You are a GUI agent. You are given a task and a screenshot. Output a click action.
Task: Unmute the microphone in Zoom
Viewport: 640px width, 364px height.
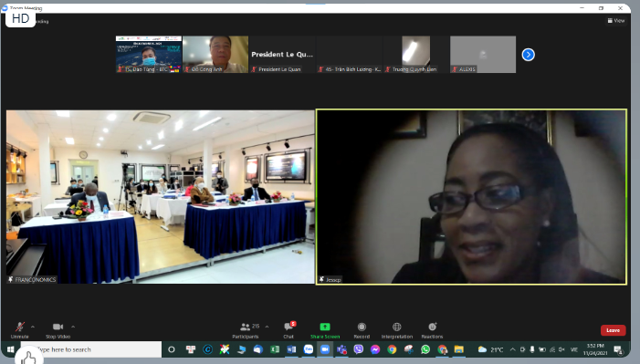click(19, 330)
